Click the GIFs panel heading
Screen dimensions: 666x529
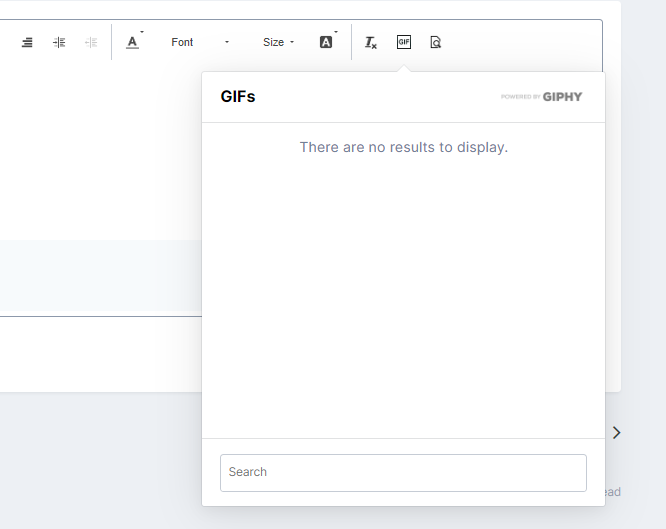[238, 97]
